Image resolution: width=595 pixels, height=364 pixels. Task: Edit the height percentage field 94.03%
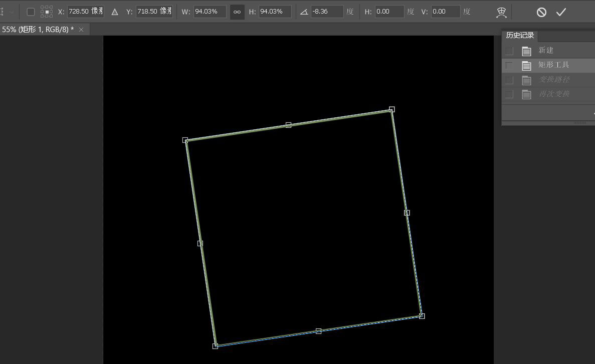(275, 12)
